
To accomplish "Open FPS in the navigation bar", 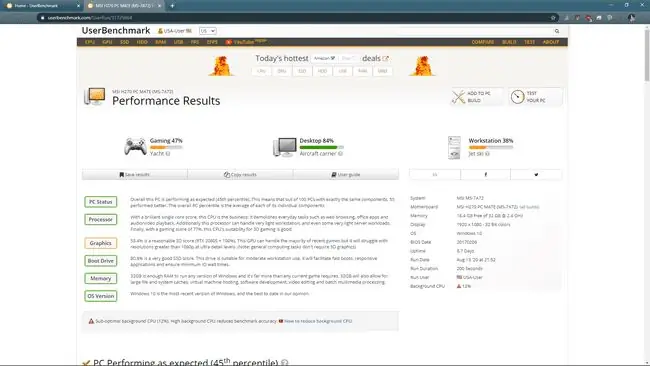I will click(x=195, y=42).
